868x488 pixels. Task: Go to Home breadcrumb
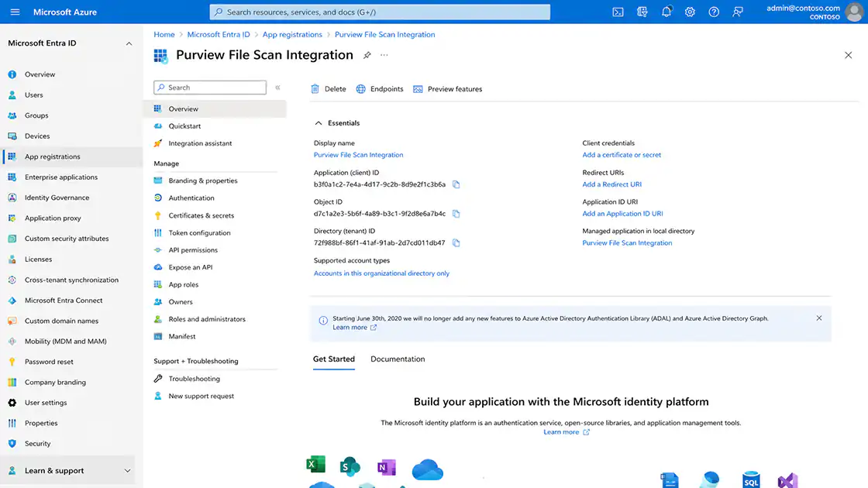pyautogui.click(x=164, y=34)
